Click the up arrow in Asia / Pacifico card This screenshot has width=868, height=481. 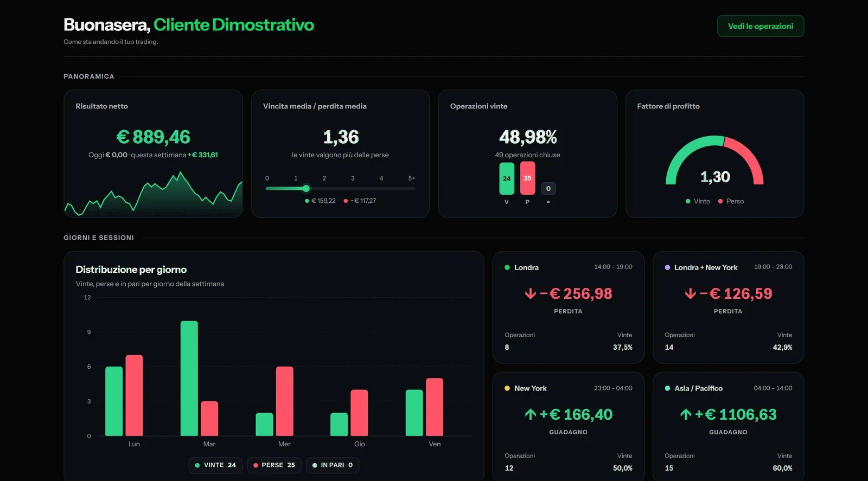pos(686,415)
